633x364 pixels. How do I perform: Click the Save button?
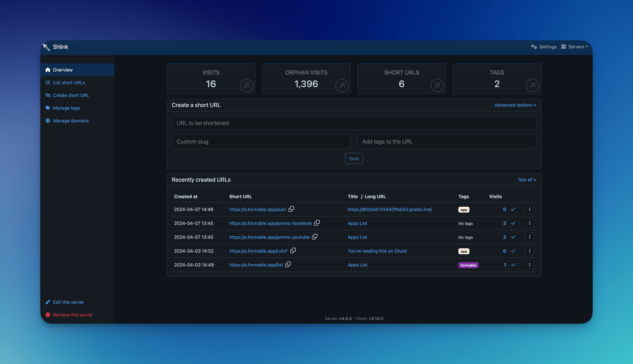point(354,159)
